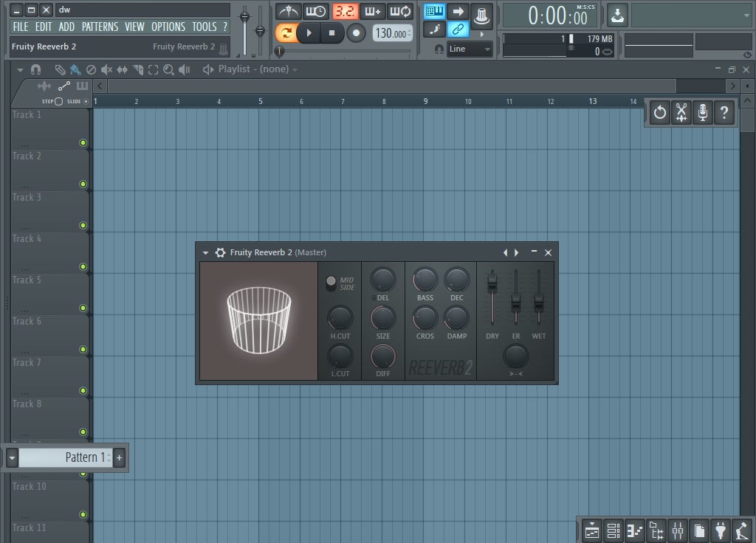Click undo history circular arrow button

pyautogui.click(x=659, y=113)
